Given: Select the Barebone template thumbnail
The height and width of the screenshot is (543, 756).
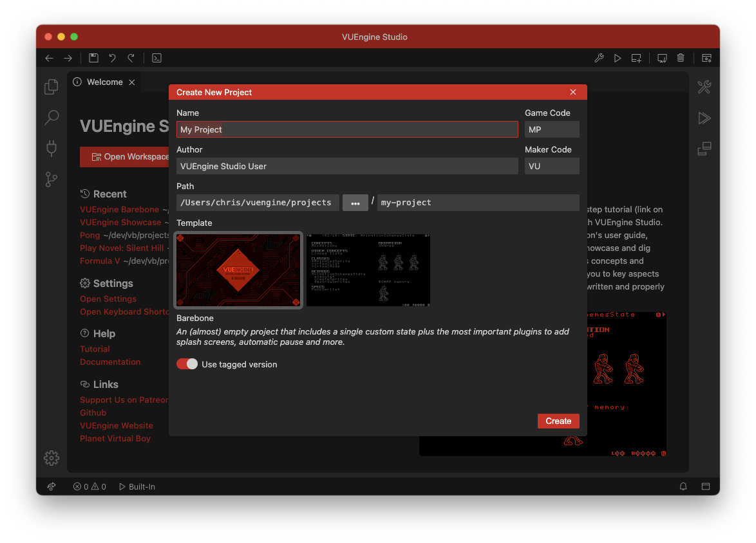Looking at the screenshot, I should 238,270.
